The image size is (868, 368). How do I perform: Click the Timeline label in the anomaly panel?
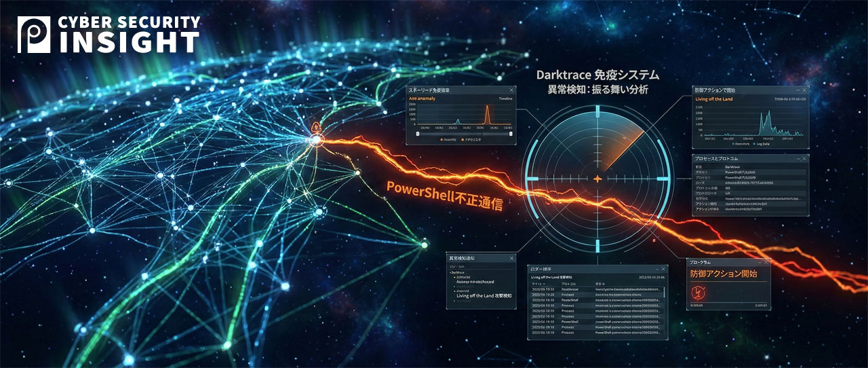pos(506,98)
